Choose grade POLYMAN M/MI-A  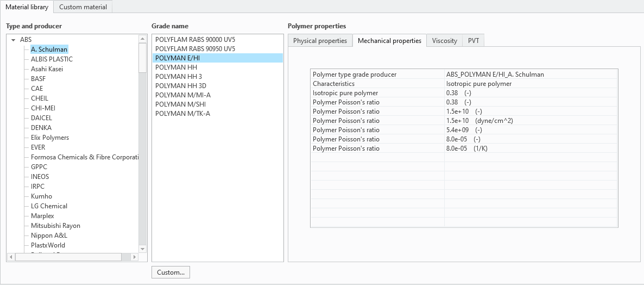[x=218, y=95]
